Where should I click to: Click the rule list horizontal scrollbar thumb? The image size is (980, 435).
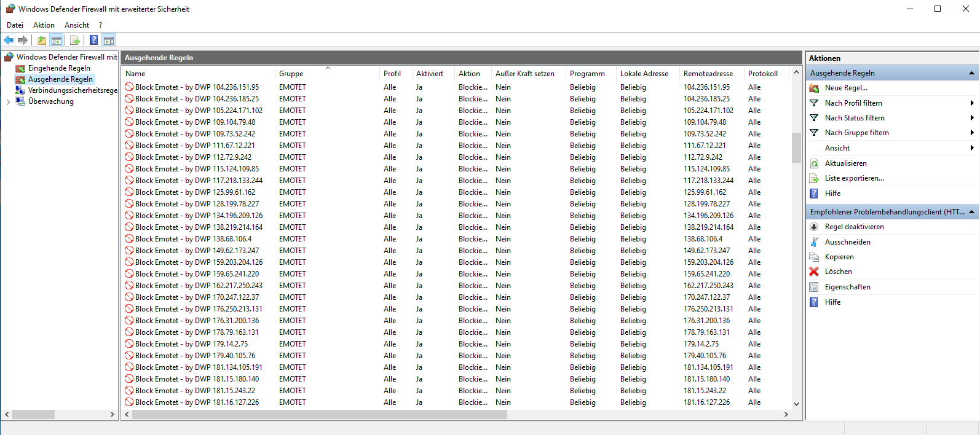(320, 415)
